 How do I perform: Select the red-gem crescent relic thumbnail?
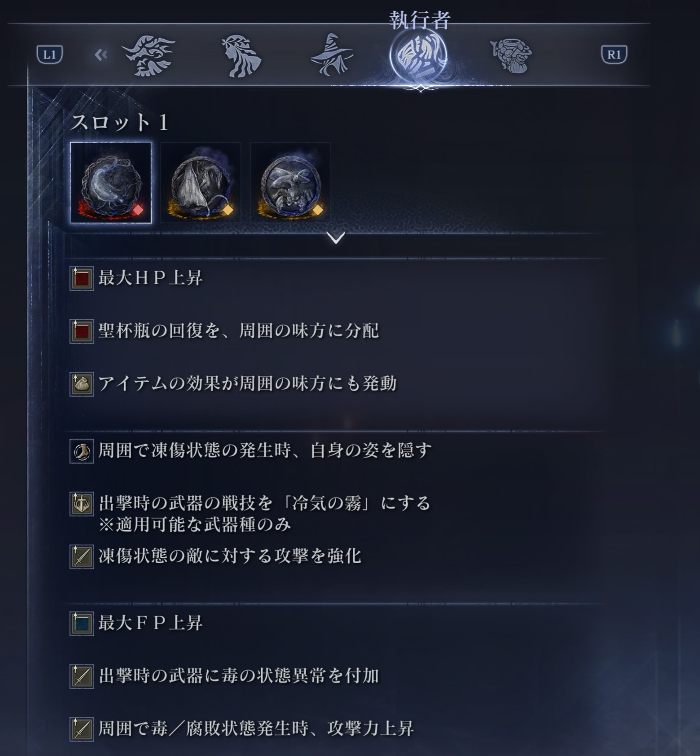pyautogui.click(x=111, y=183)
